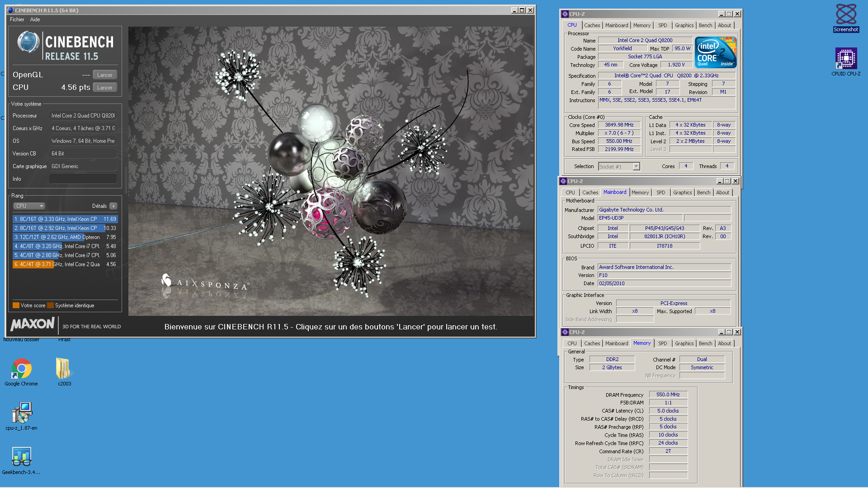Screen dimensions: 868x488
Task: Click title bar icon of top CPU-Z window
Action: click(x=565, y=14)
